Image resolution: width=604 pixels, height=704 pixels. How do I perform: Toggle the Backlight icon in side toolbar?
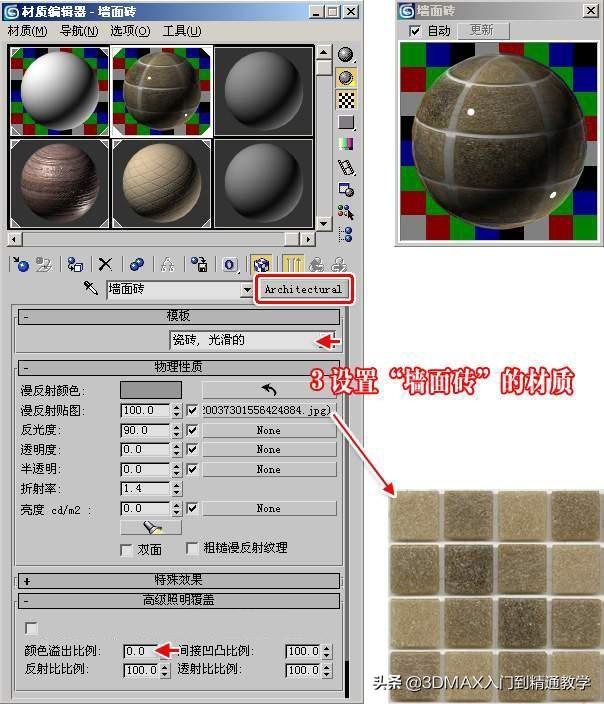coord(346,77)
